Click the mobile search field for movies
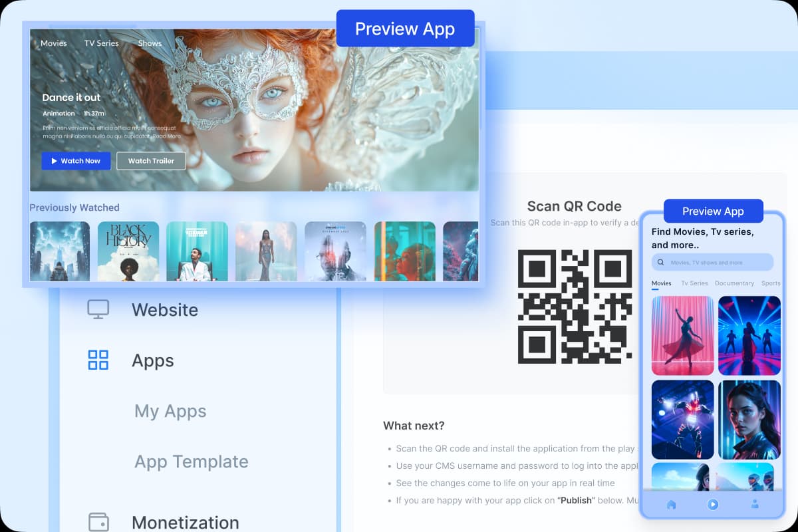 pyautogui.click(x=712, y=262)
